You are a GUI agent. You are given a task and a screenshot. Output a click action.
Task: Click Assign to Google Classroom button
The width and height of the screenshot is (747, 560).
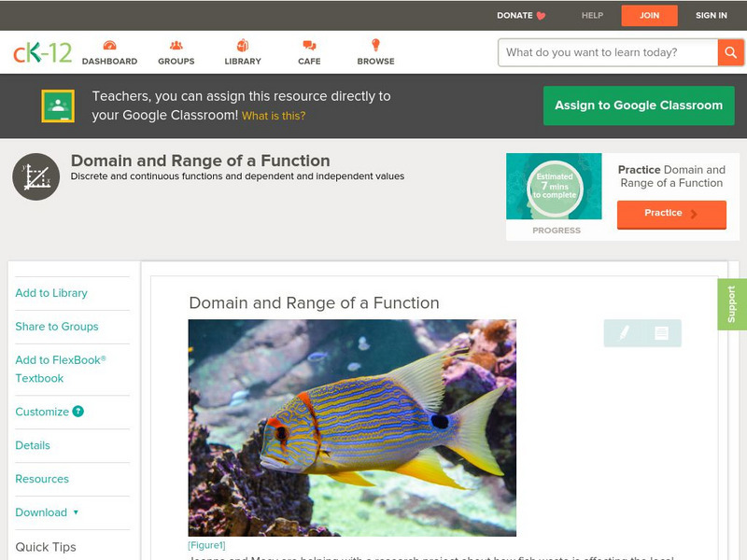[x=639, y=105]
